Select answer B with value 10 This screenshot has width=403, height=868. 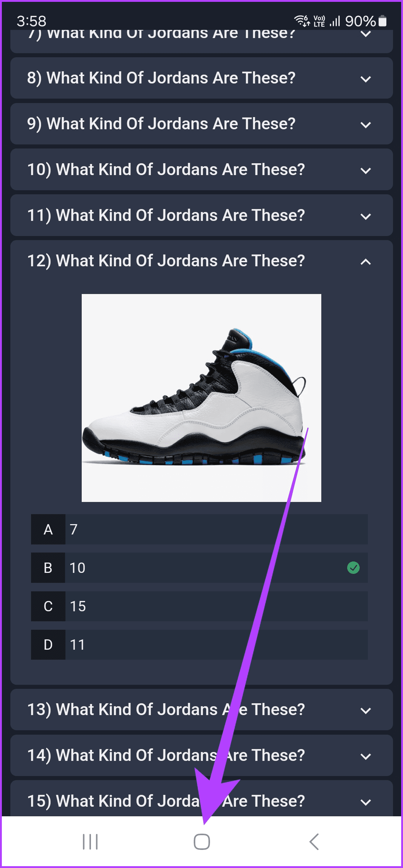(x=199, y=568)
